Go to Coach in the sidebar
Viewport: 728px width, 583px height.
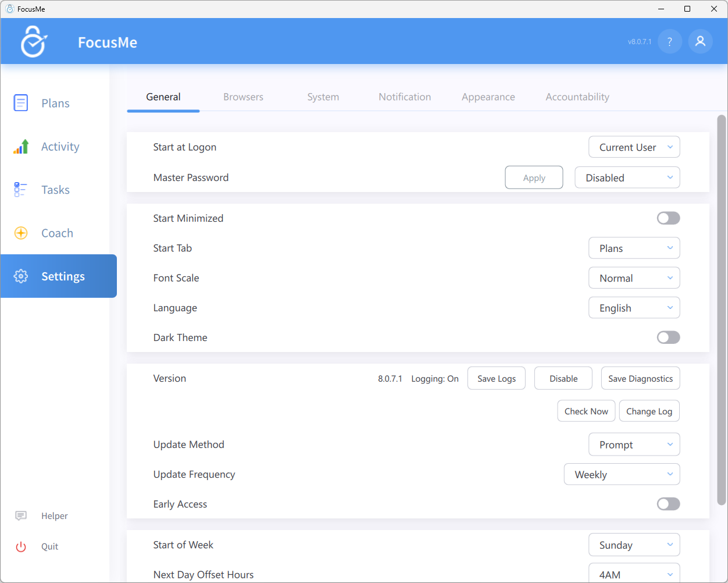(x=55, y=233)
